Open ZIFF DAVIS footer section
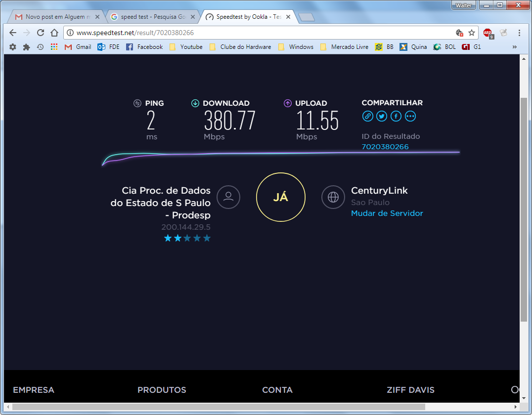The width and height of the screenshot is (532, 415). 410,390
